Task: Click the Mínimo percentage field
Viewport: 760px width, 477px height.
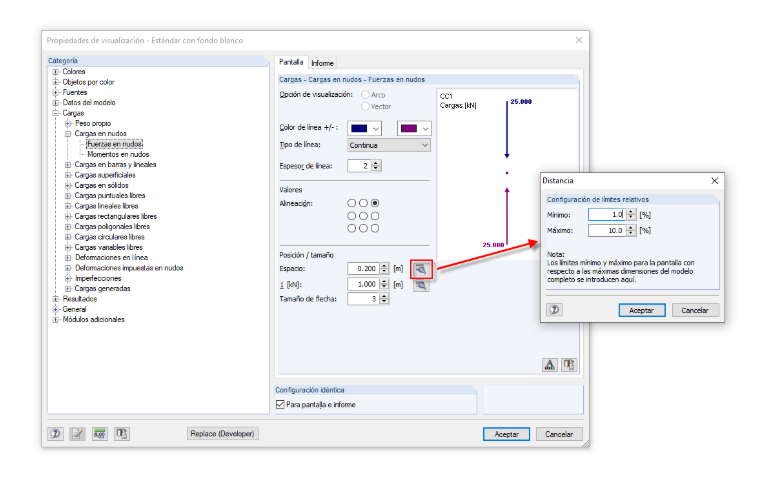Action: [607, 214]
